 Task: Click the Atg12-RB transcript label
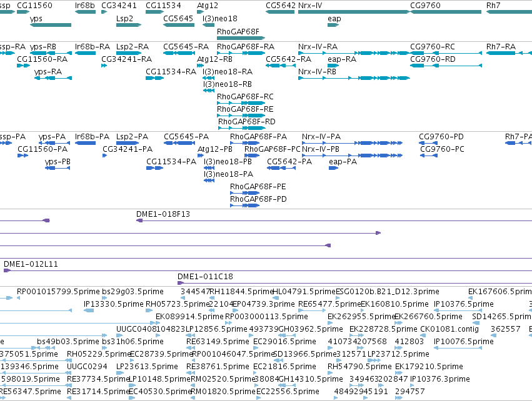215,59
